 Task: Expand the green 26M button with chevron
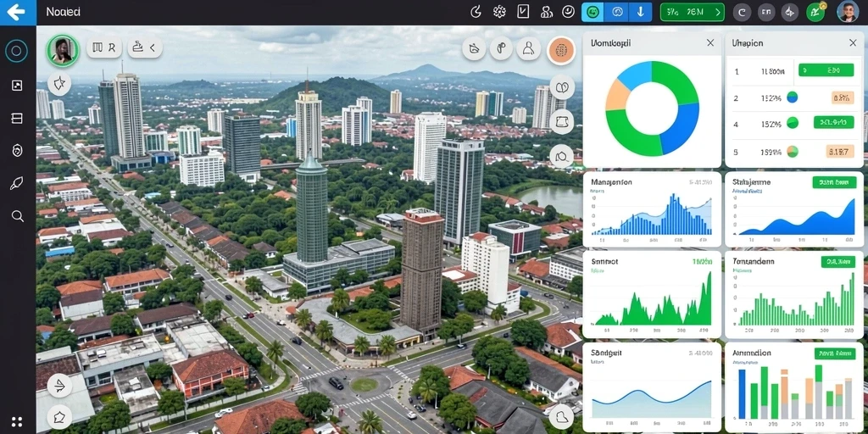[x=692, y=12]
